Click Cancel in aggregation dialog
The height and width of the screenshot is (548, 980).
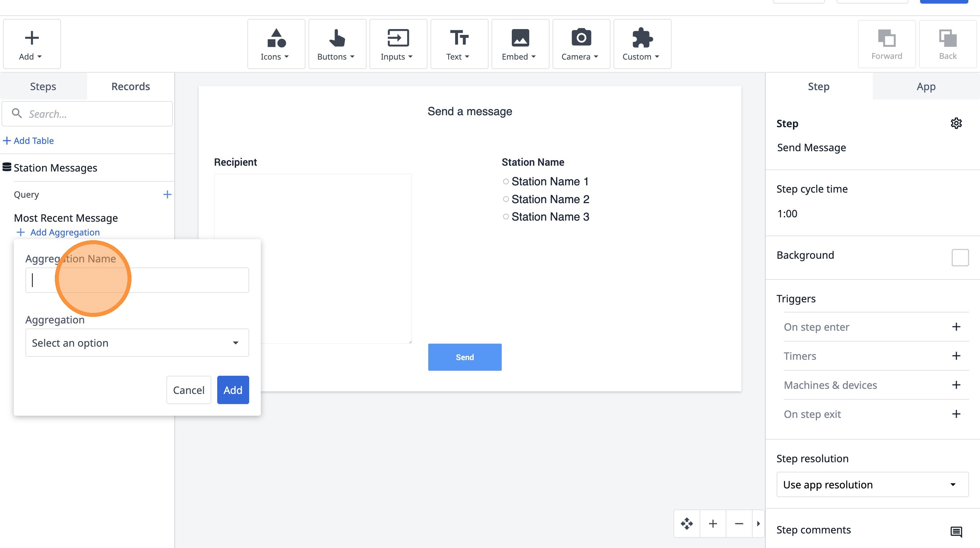pos(188,390)
